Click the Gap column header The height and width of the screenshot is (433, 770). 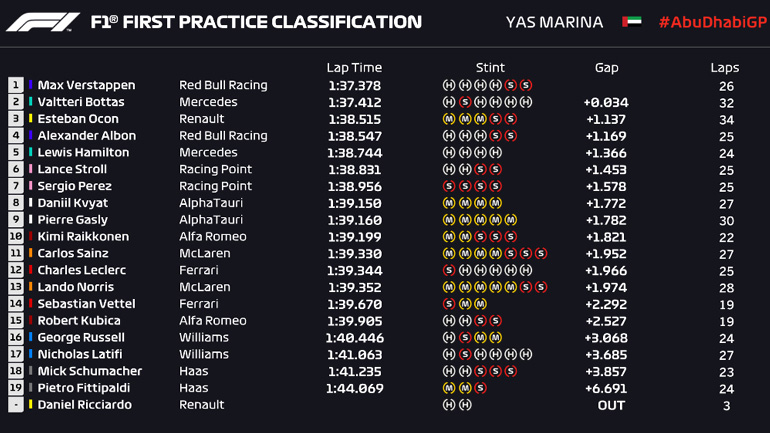tap(606, 68)
